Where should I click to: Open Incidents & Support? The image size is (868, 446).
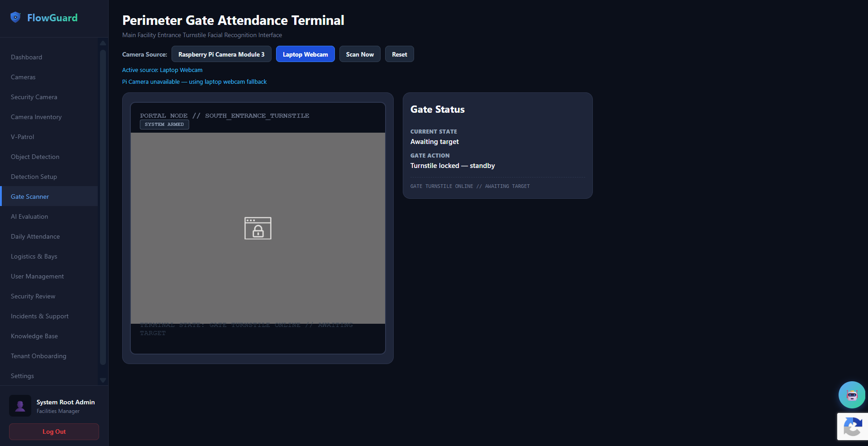[49, 316]
